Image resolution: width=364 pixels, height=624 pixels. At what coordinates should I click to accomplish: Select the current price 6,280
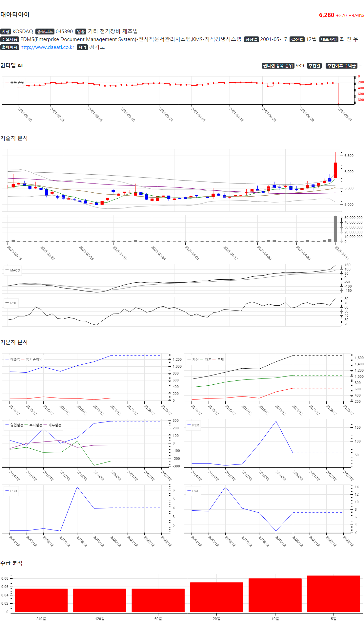coord(327,15)
